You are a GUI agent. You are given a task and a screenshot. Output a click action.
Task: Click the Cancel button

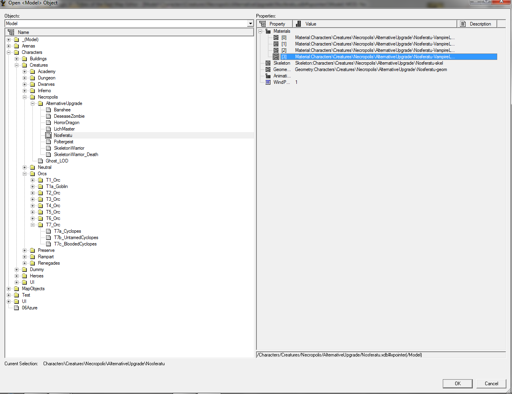click(x=491, y=383)
